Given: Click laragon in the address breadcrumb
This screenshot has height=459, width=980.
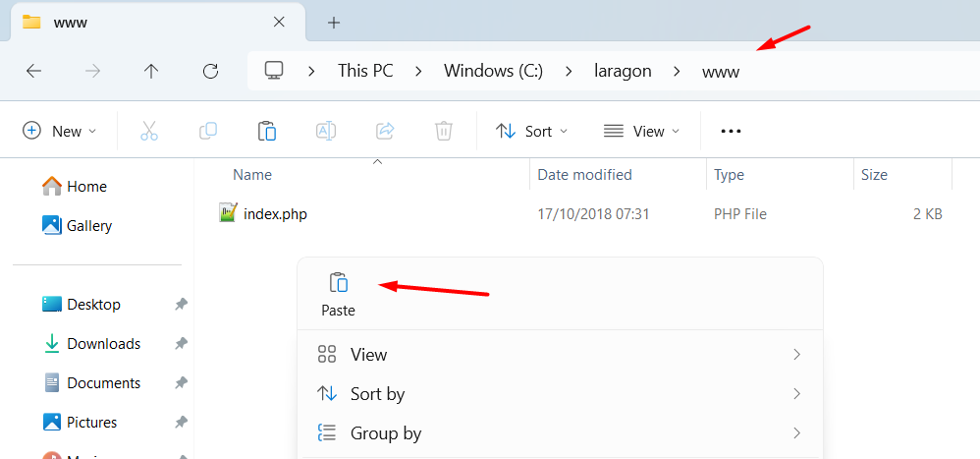Looking at the screenshot, I should pyautogui.click(x=623, y=71).
